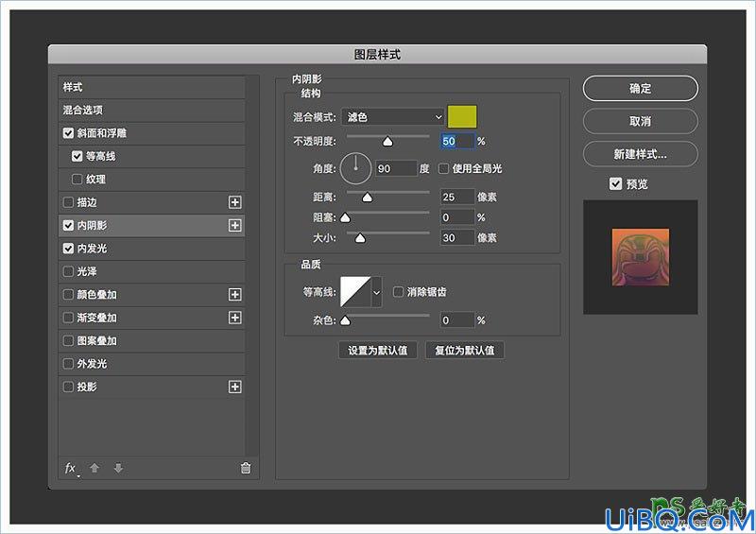The image size is (756, 534).
Task: Click the 取消 button
Action: click(641, 121)
